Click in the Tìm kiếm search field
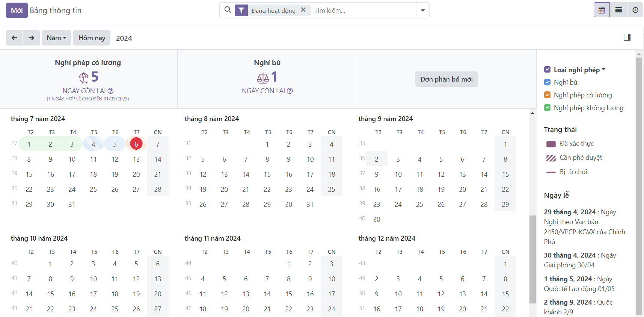The height and width of the screenshot is (317, 644). click(x=362, y=11)
